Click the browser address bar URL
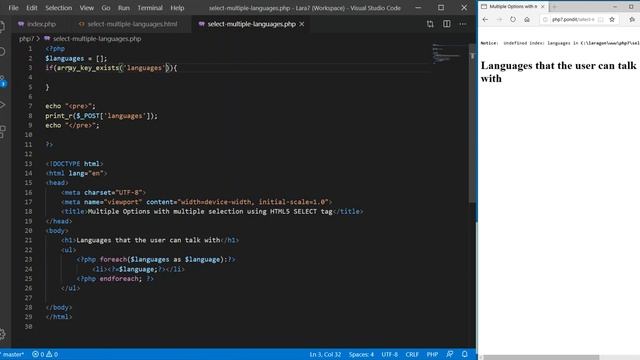Image resolution: width=640 pixels, height=360 pixels. [573, 19]
